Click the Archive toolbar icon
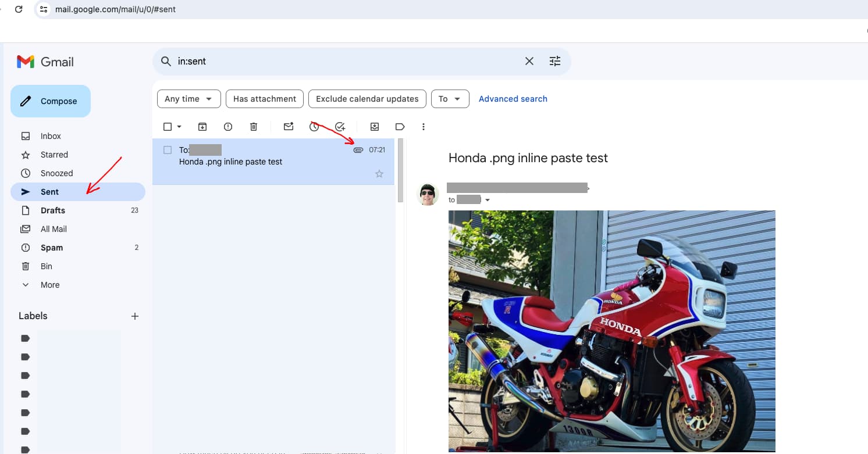This screenshot has width=868, height=454. (x=202, y=127)
